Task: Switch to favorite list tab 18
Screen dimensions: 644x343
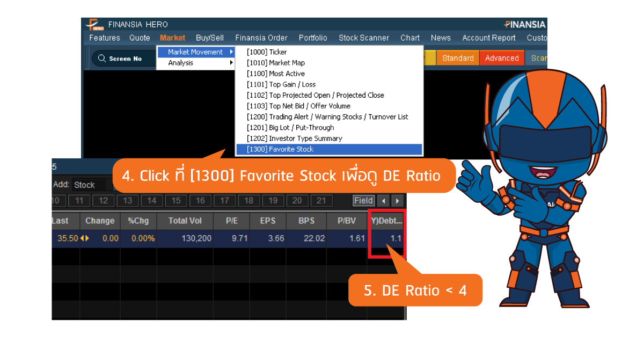Action: (248, 201)
